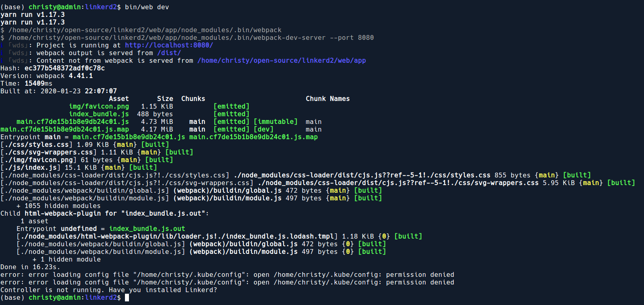Select the hash value "ec377b548372adf0c78c"
The height and width of the screenshot is (305, 644).
65,68
